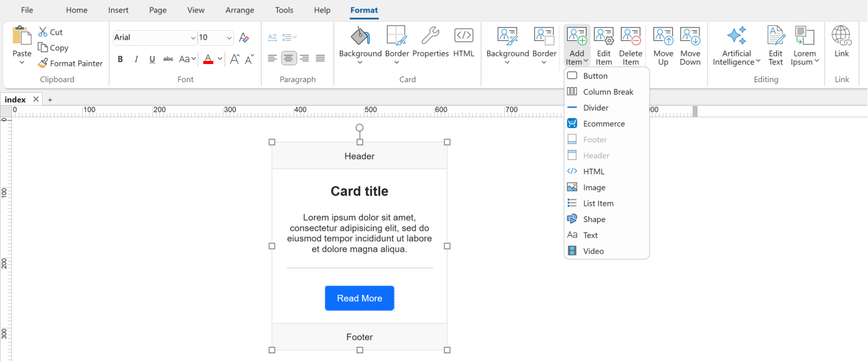Apply the red font color swatch
Screen dimensions: 868x362
[208, 59]
